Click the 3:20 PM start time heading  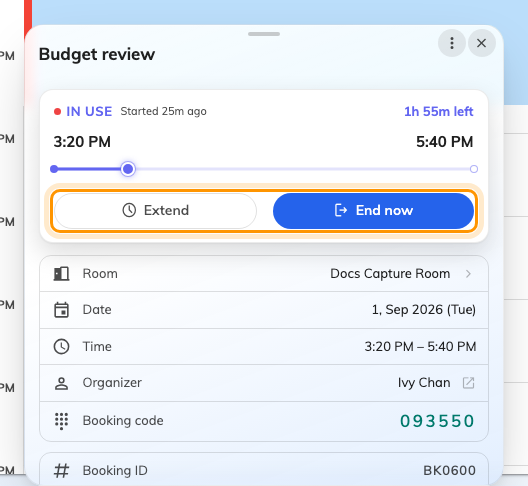[x=82, y=142]
